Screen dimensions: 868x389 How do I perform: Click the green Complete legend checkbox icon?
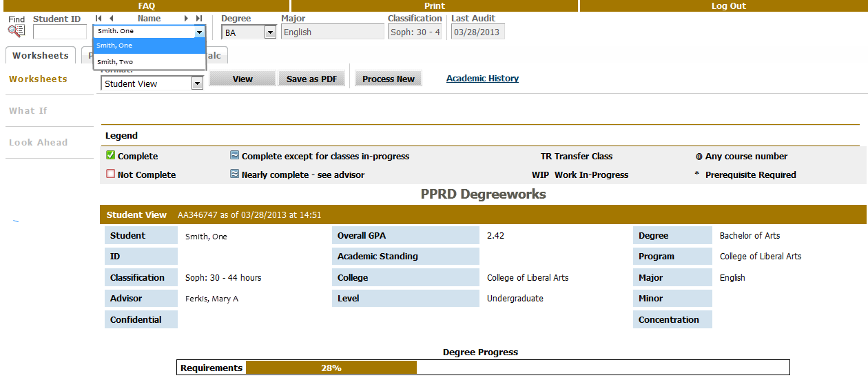pyautogui.click(x=110, y=156)
